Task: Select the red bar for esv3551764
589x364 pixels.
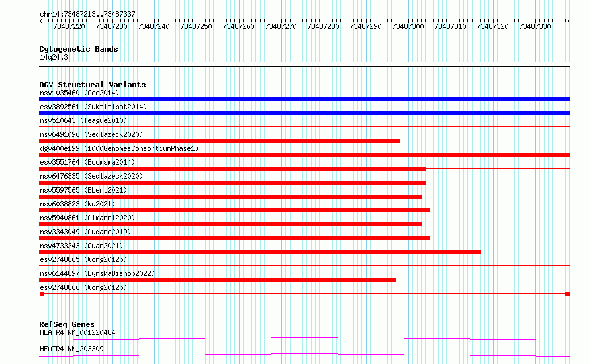Action: click(x=232, y=169)
